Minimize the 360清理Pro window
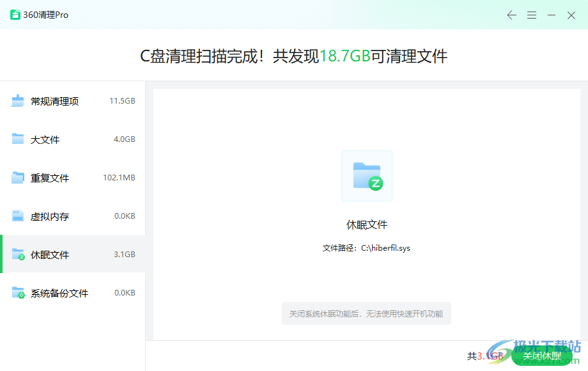The width and height of the screenshot is (588, 371). [x=552, y=15]
